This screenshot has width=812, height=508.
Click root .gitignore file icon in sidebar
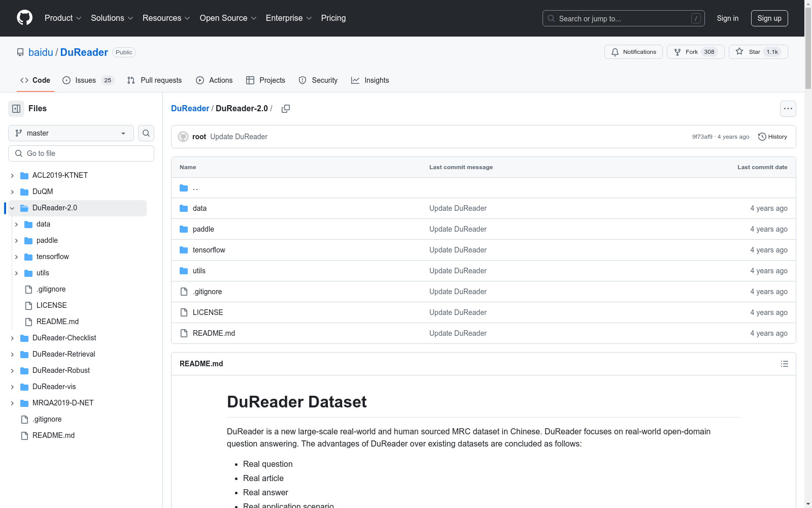pyautogui.click(x=24, y=419)
